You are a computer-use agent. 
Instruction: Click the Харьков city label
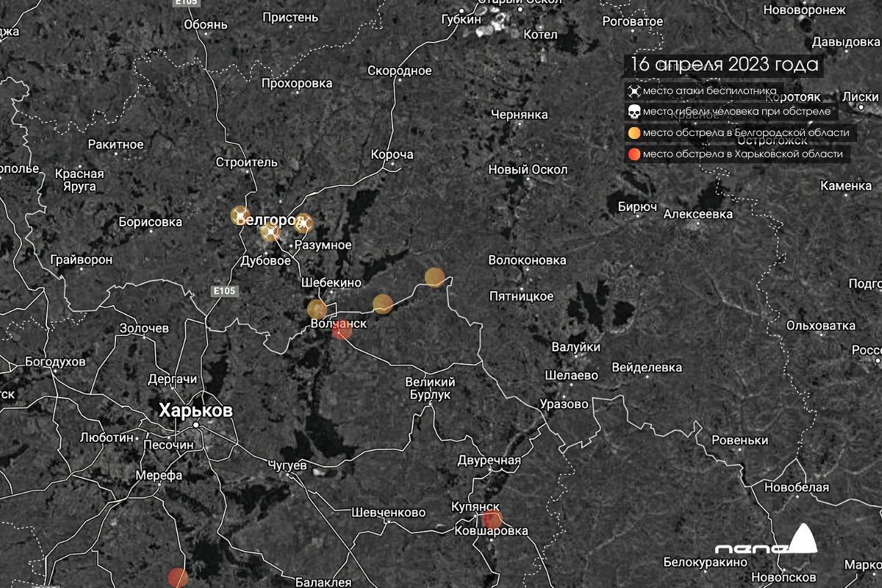point(196,411)
